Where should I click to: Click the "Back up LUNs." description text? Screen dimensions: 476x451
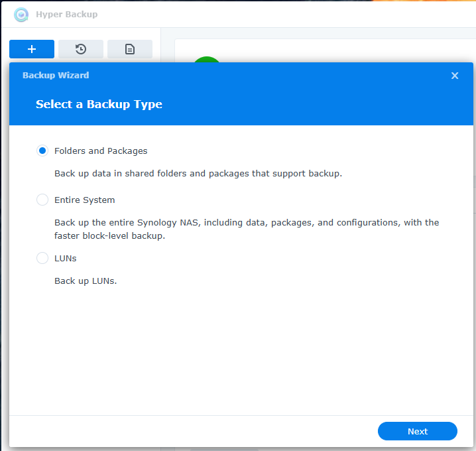pyautogui.click(x=86, y=281)
